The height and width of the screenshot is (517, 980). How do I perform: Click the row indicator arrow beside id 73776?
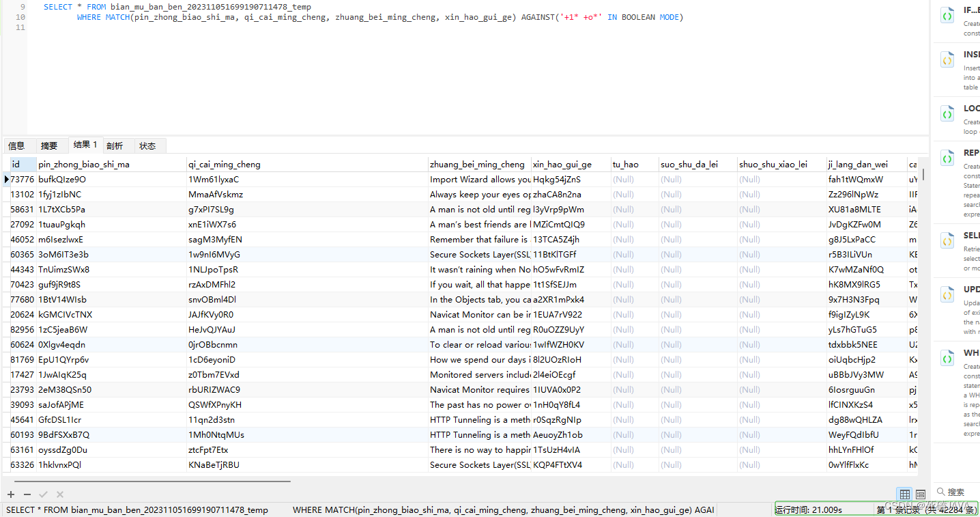click(x=6, y=179)
